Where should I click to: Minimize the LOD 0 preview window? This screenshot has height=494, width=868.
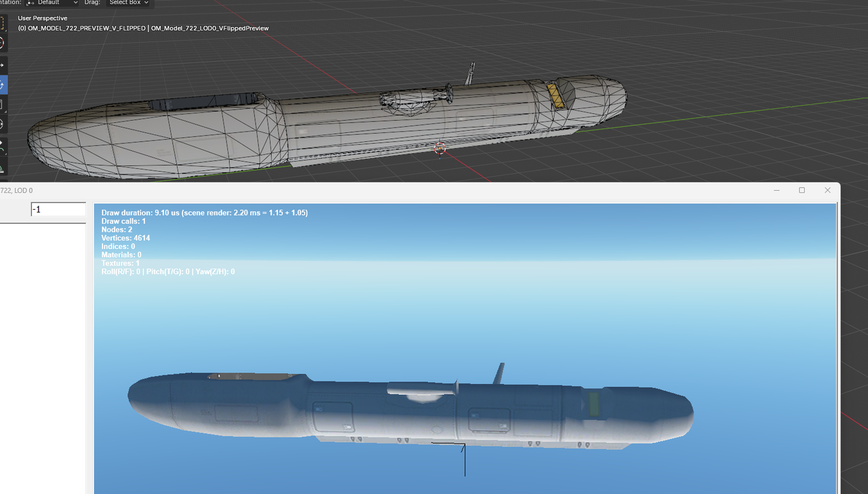776,191
